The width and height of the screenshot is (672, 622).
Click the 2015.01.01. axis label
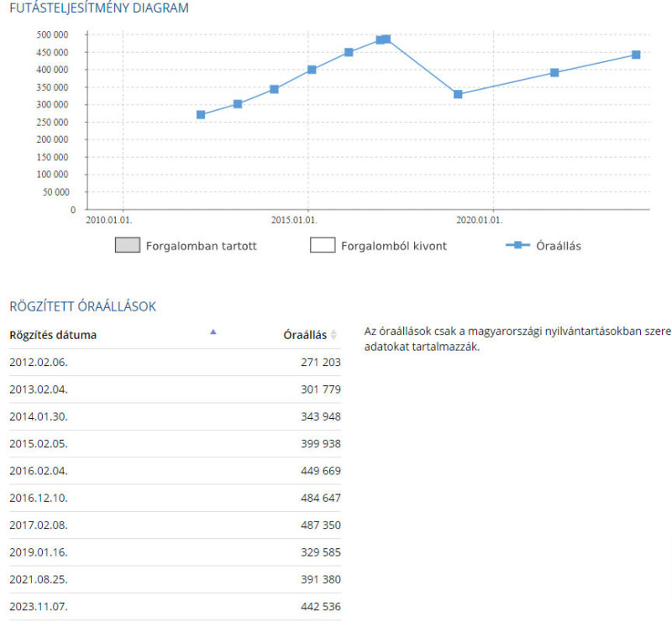[x=294, y=220]
